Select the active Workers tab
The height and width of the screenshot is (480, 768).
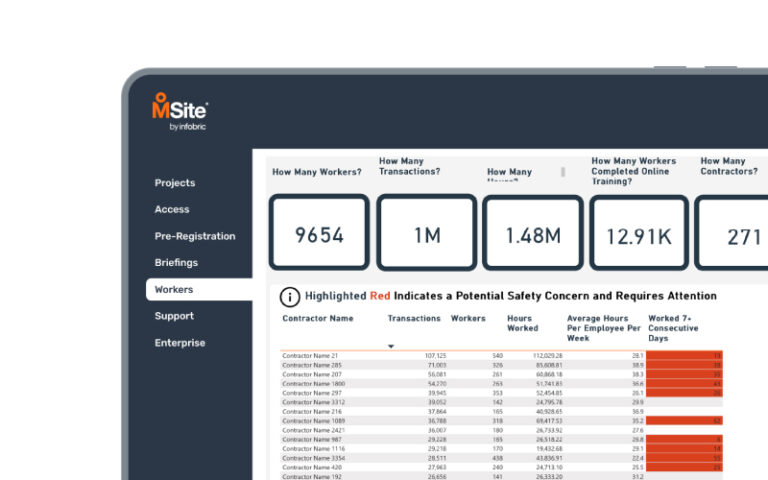[175, 290]
